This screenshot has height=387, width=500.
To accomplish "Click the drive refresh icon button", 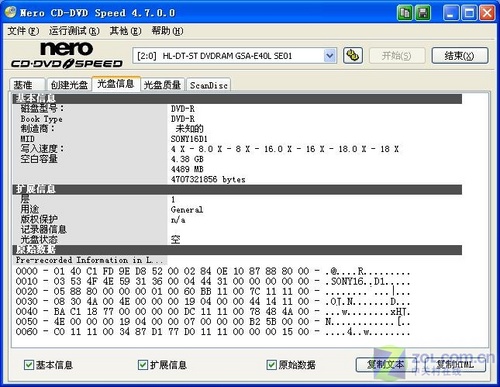I will (353, 55).
